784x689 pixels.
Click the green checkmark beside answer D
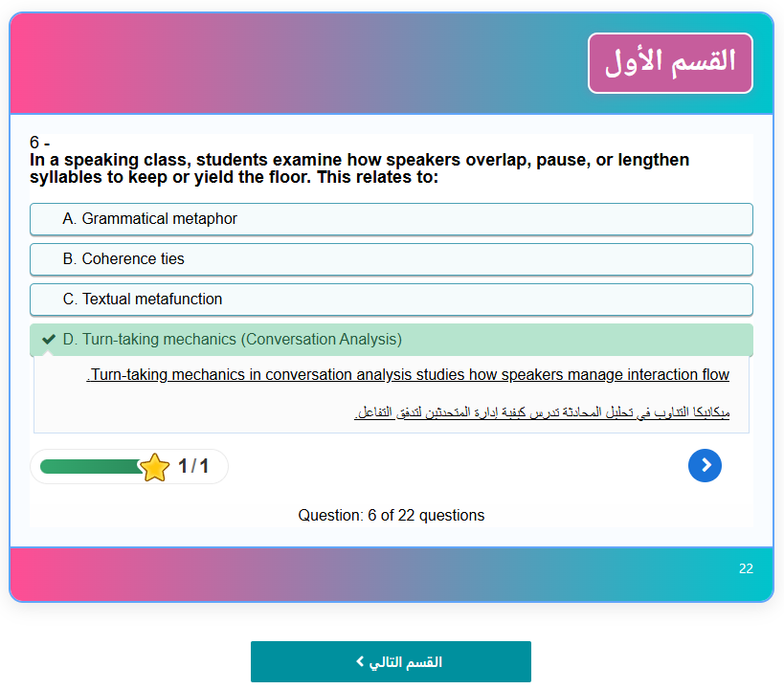coord(48,338)
